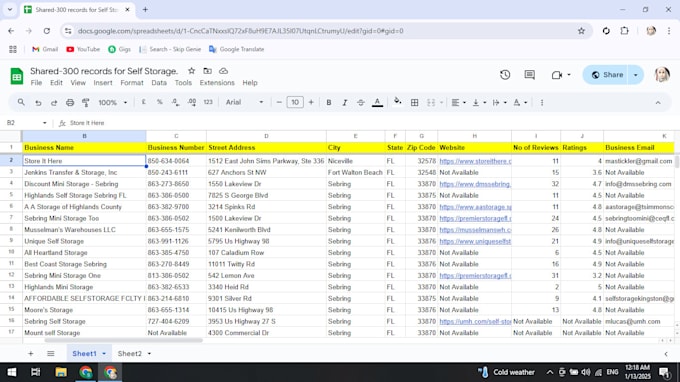Open the more toolbar options menu
This screenshot has height=382, width=680.
542,103
